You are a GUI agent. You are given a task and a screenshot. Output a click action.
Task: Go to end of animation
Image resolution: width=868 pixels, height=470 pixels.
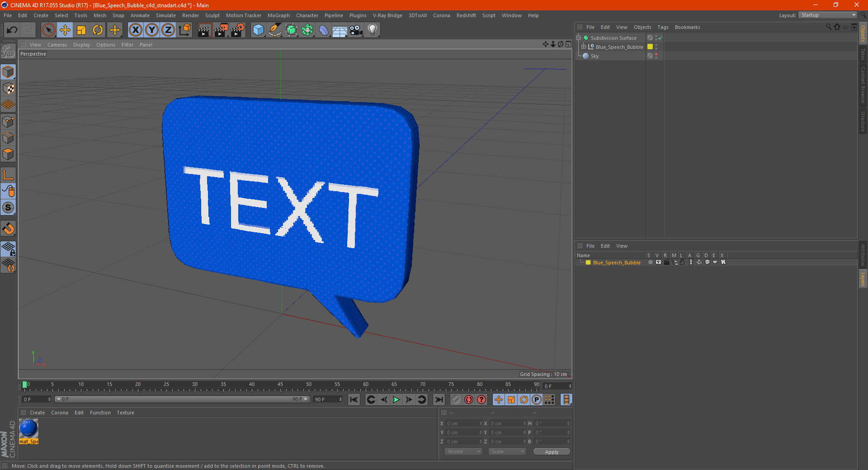pyautogui.click(x=439, y=399)
